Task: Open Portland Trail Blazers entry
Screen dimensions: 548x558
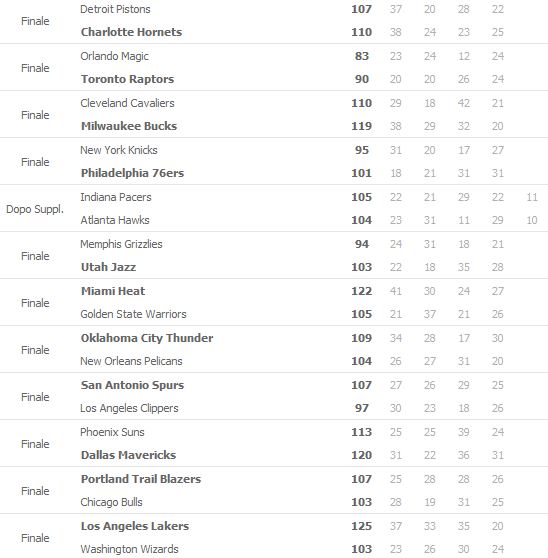Action: click(141, 479)
